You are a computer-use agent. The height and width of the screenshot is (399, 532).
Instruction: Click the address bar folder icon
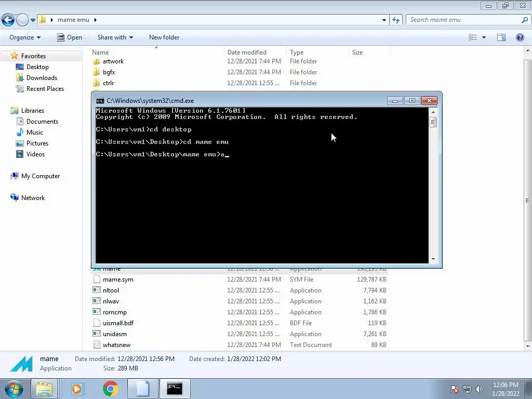(42, 20)
